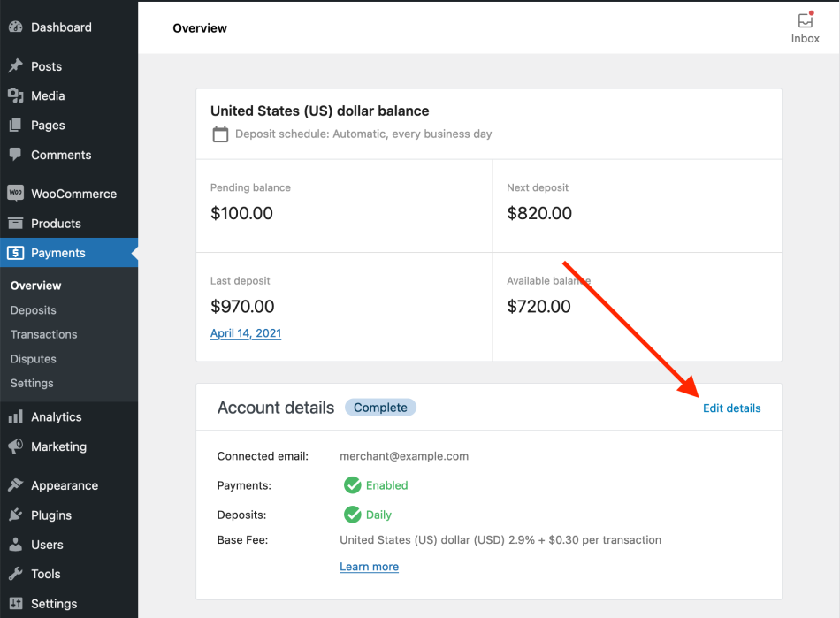This screenshot has height=618, width=840.
Task: Click the Comments speech bubble icon
Action: click(15, 155)
